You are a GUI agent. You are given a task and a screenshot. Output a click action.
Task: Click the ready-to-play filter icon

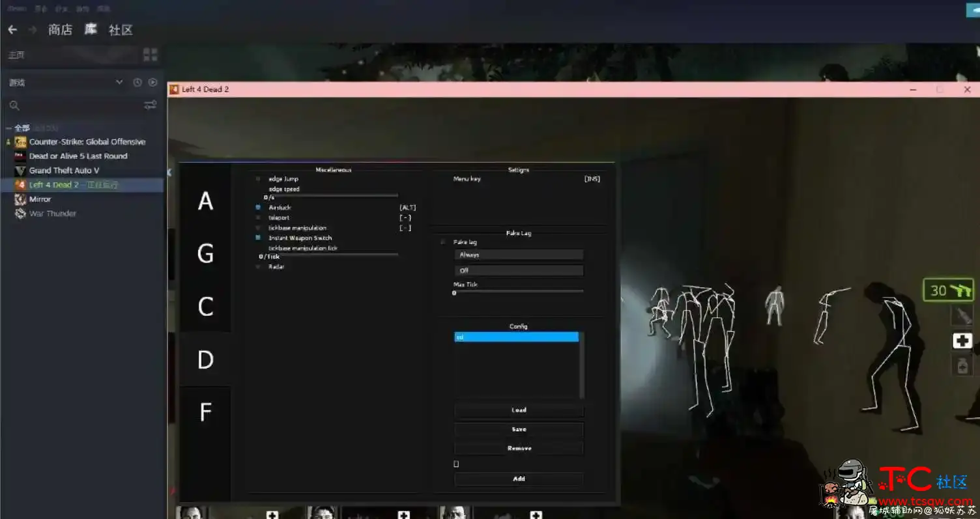pos(153,83)
